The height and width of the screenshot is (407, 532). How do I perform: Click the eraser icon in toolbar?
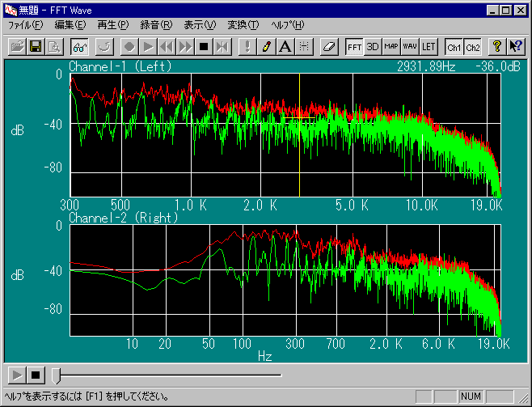(327, 46)
